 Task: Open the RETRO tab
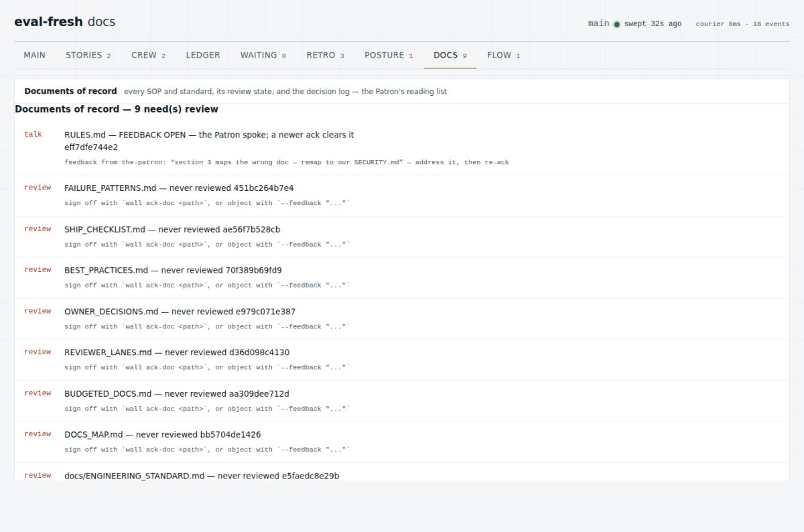325,55
